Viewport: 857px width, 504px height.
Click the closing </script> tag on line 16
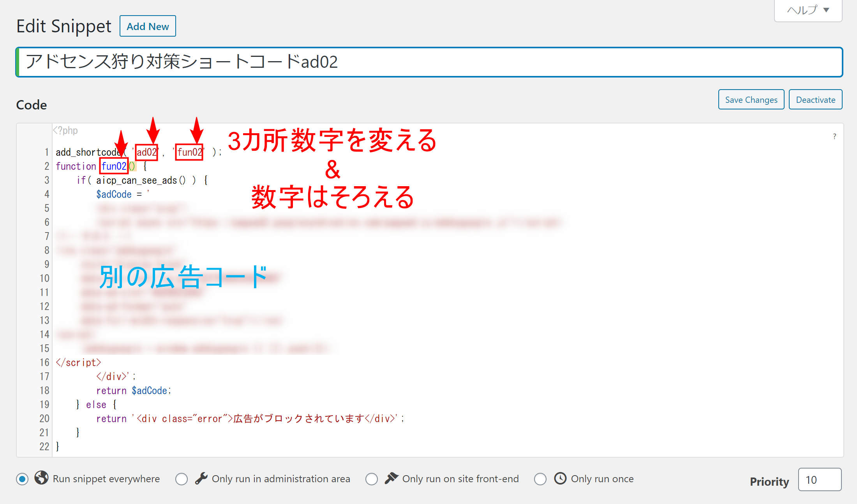click(x=78, y=362)
